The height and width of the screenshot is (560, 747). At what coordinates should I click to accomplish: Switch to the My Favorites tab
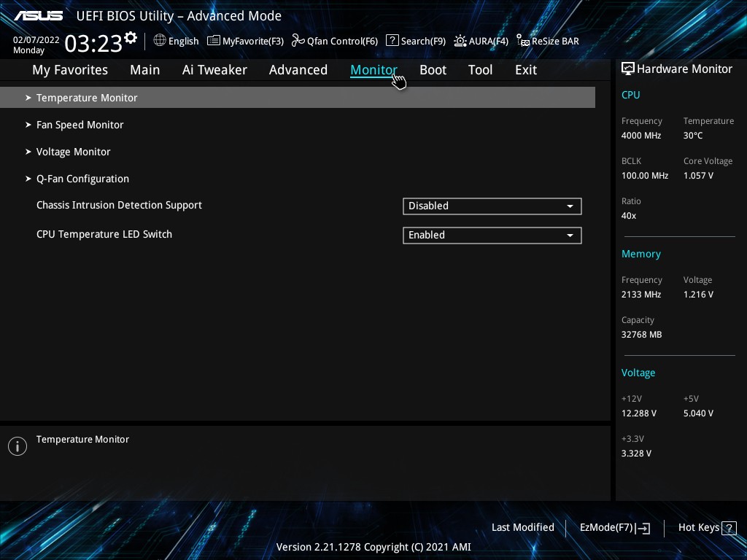pos(70,70)
